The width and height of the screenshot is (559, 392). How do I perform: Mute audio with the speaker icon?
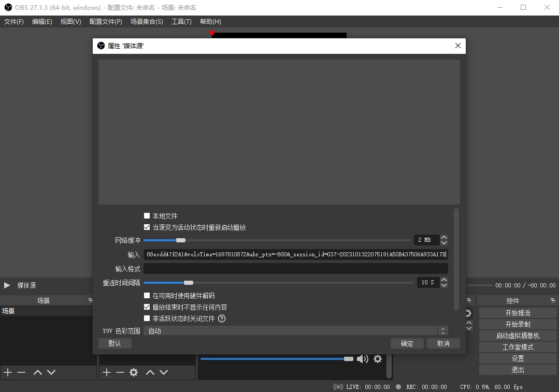[x=362, y=359]
